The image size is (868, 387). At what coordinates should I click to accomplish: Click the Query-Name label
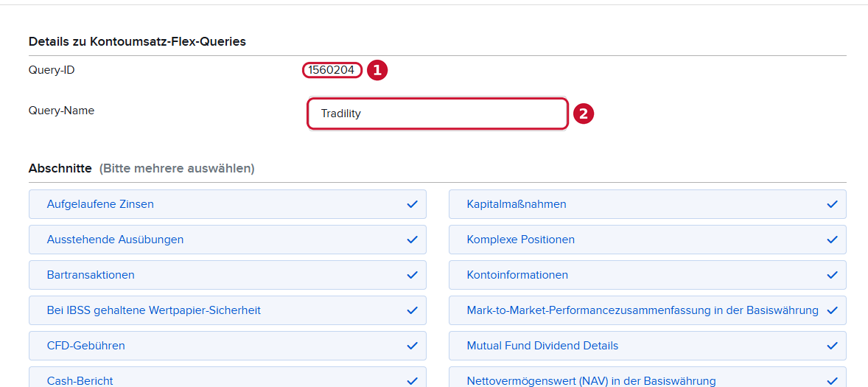pos(61,111)
